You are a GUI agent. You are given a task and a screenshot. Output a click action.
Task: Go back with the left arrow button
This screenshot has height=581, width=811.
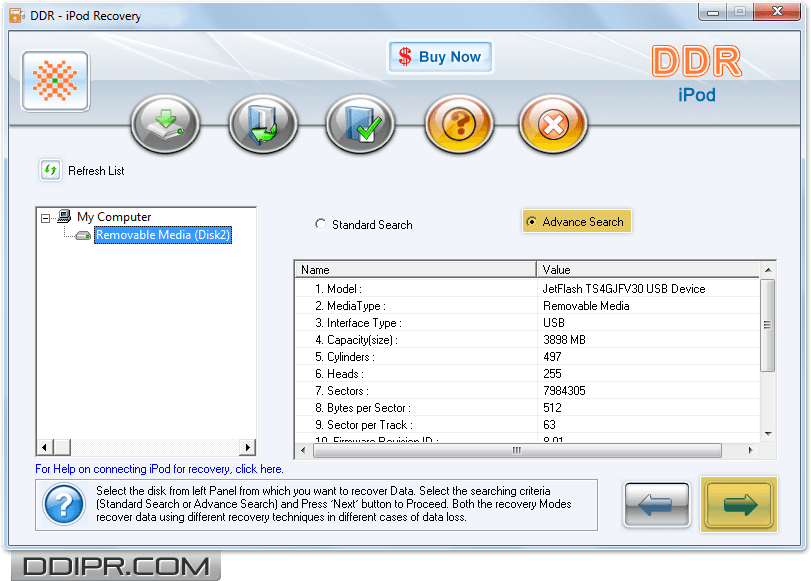(657, 505)
